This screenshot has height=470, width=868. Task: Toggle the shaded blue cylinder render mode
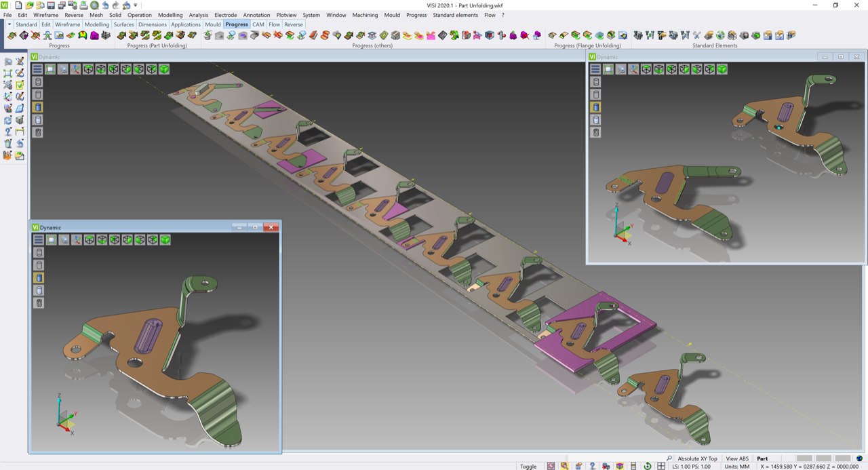point(38,107)
